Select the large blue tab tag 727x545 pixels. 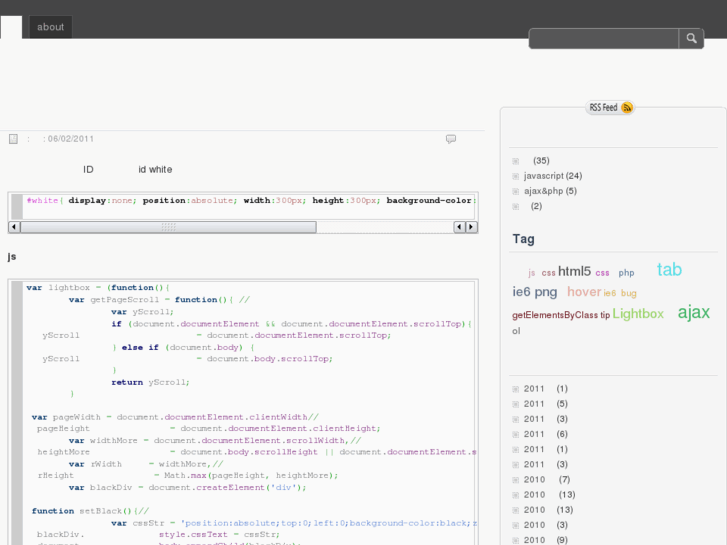click(x=669, y=269)
